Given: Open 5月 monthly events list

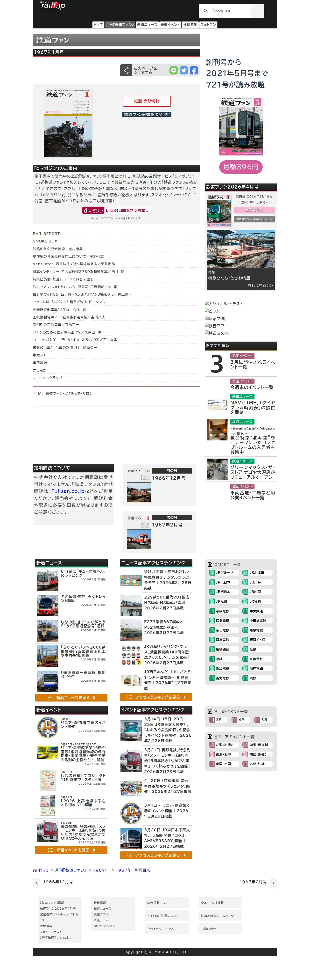Looking at the screenshot, I should [x=263, y=720].
